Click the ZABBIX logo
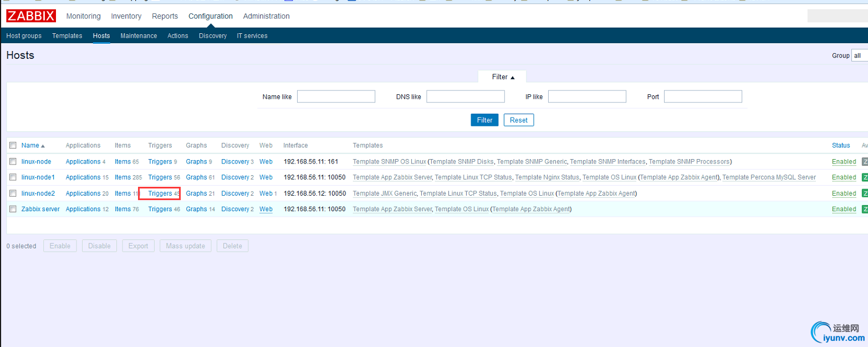868x347 pixels. [x=31, y=16]
